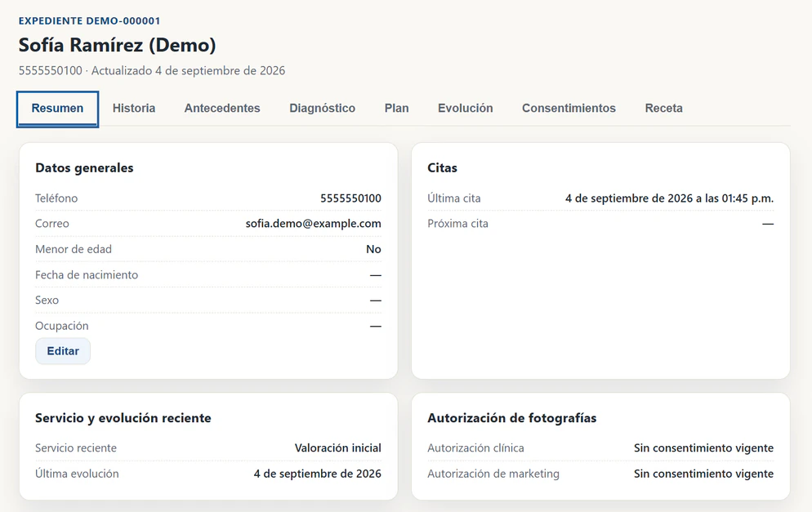The width and height of the screenshot is (812, 512).
Task: Select the phone value 5555550100 in Datos generales
Action: coord(350,198)
